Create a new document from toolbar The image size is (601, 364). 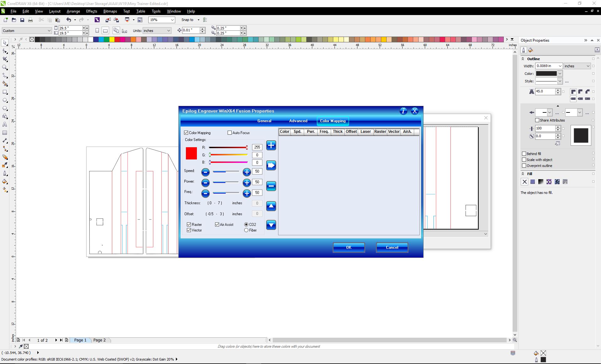click(6, 20)
